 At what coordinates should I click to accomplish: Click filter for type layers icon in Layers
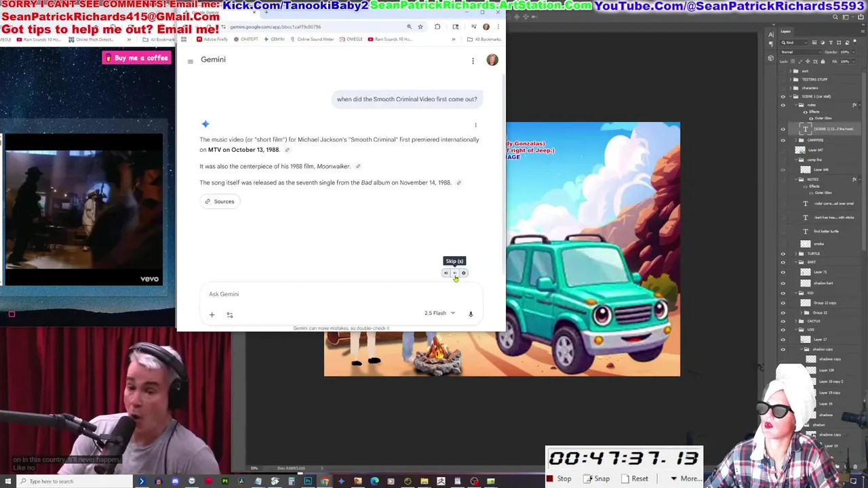tap(831, 43)
